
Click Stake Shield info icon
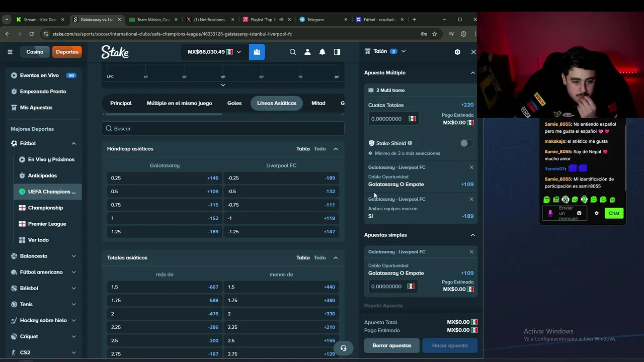tap(410, 143)
